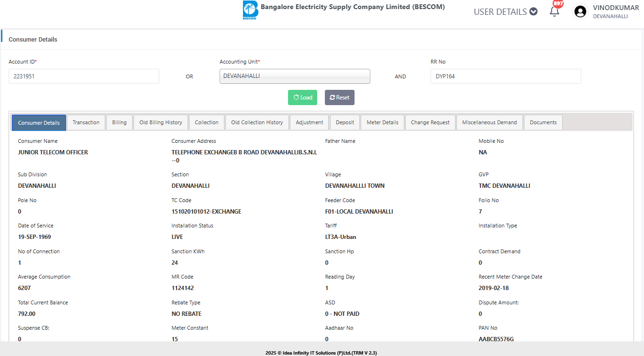Click the BESCOM logo icon

(x=250, y=10)
